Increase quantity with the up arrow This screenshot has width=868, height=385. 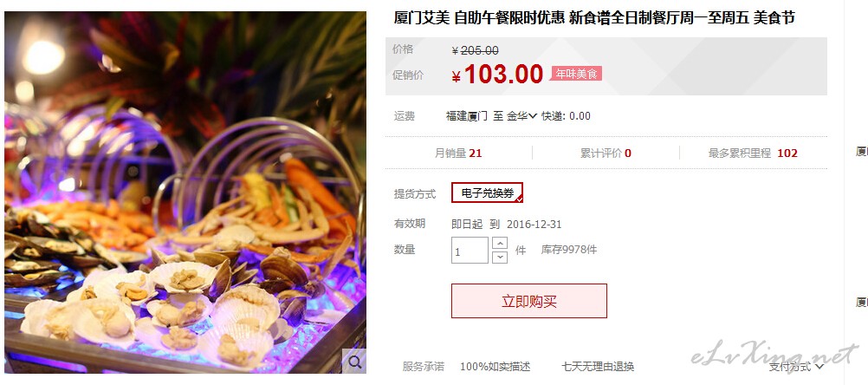500,244
